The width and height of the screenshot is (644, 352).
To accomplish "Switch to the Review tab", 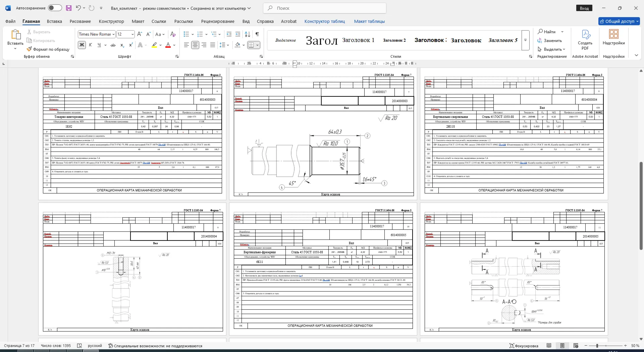I will click(218, 21).
